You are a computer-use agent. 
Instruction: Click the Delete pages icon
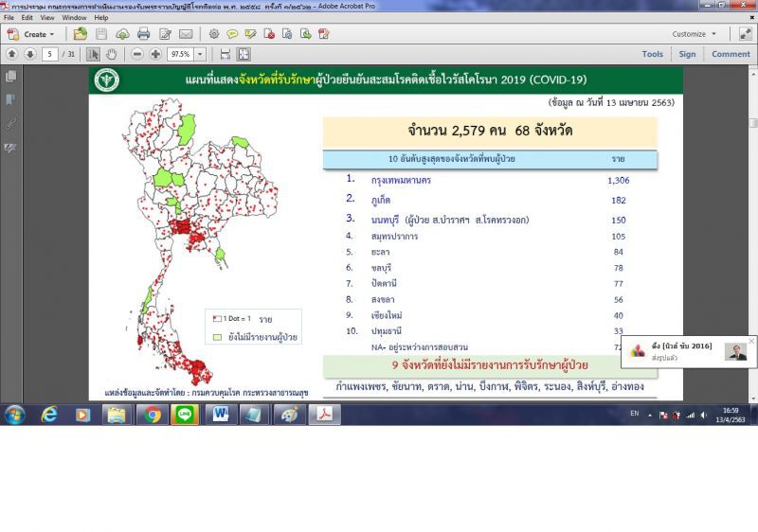pos(269,34)
